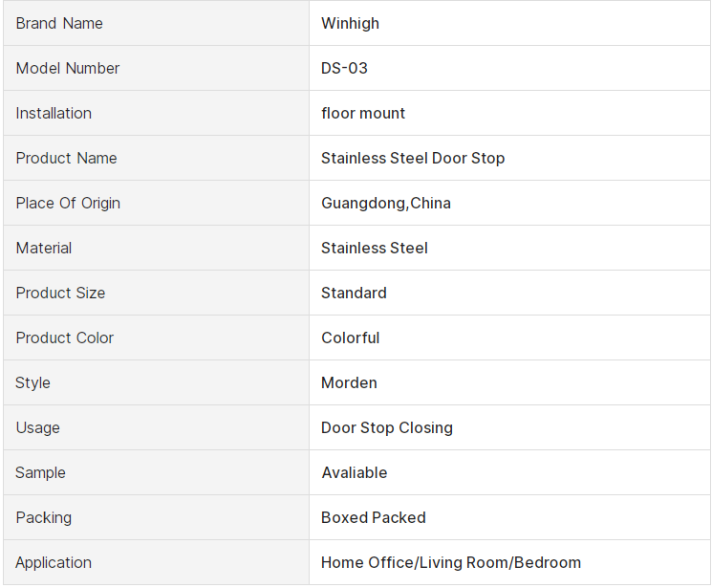Click the Material row label
This screenshot has width=712, height=588.
44,248
